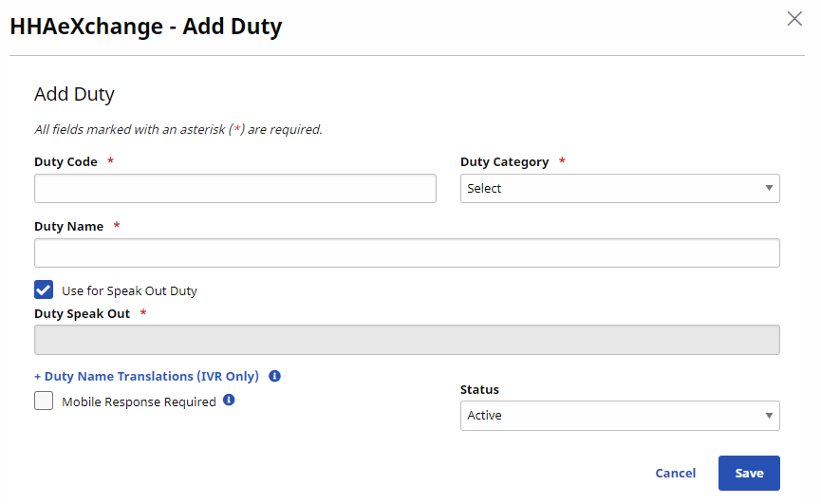Click the Cancel link
This screenshot has height=504, width=821.
coord(675,473)
